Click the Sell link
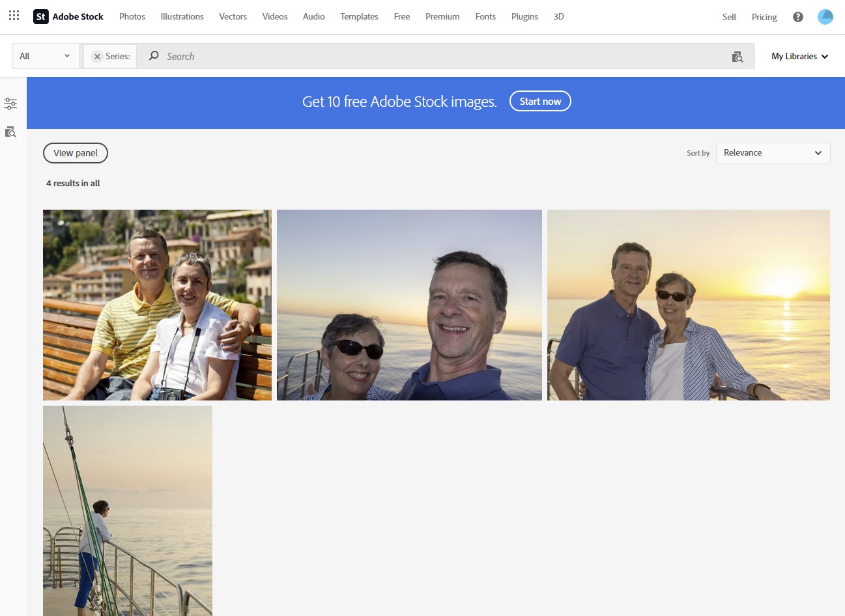The height and width of the screenshot is (616, 845). tap(728, 17)
